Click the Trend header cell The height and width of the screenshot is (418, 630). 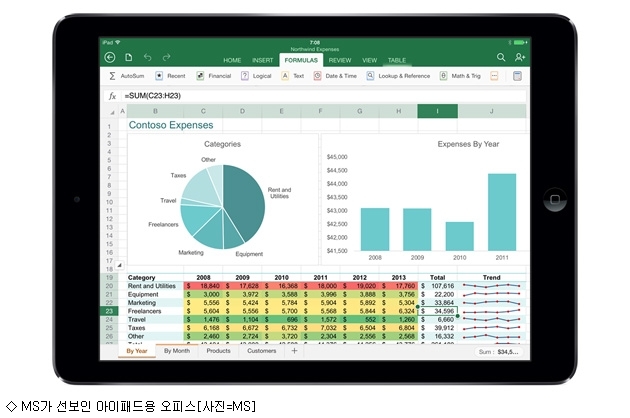pos(491,277)
